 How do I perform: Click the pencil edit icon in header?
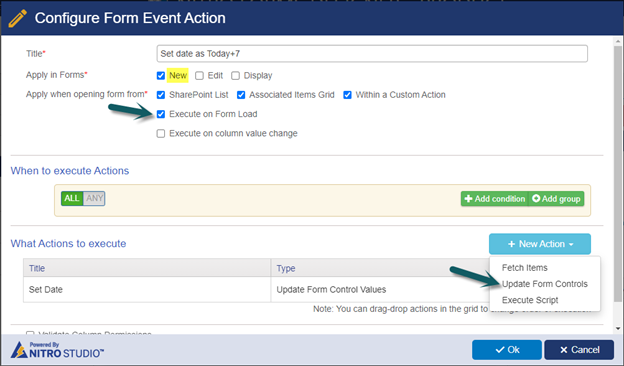click(17, 18)
